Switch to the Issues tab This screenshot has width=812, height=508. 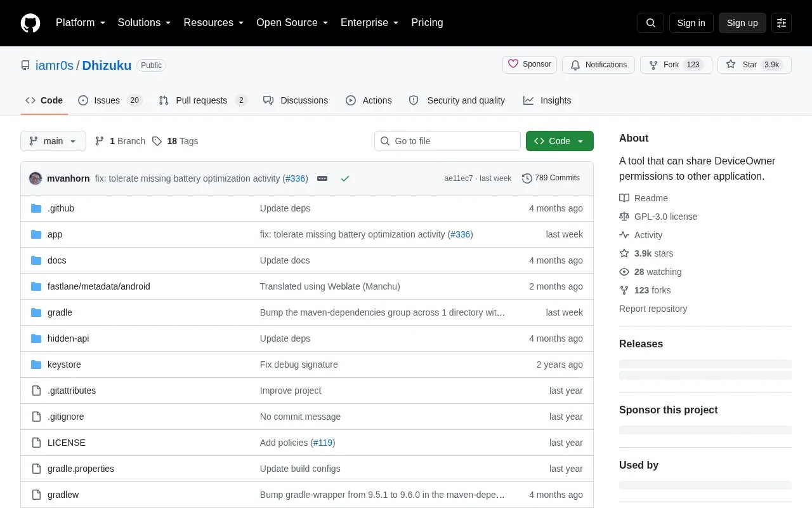click(x=110, y=100)
